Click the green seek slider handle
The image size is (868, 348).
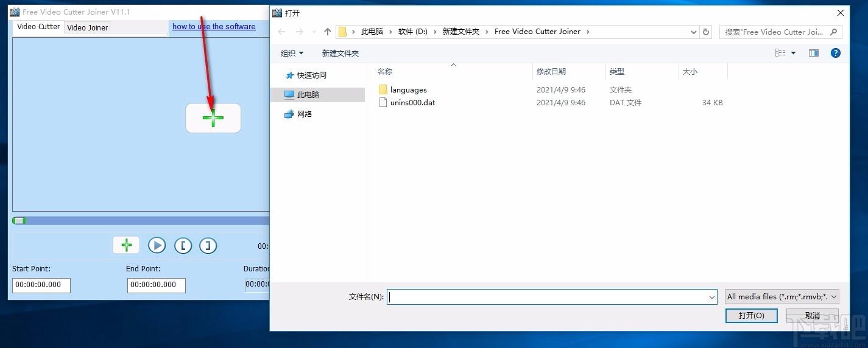19,221
